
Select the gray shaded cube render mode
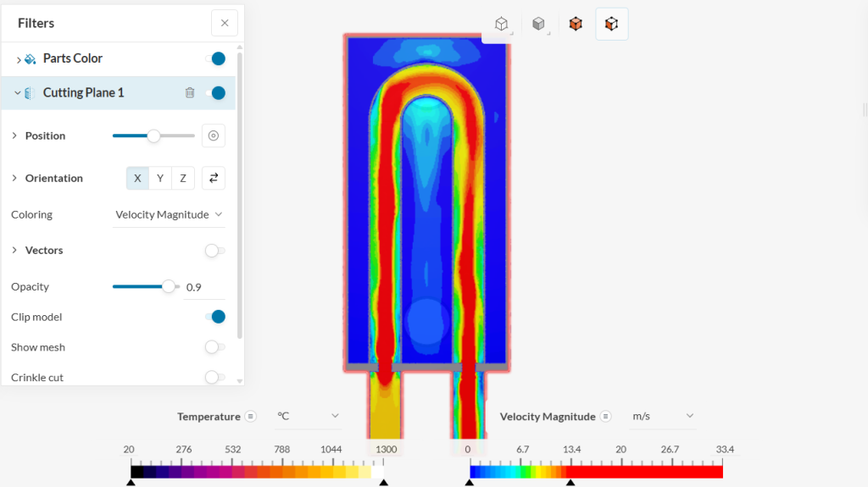pos(538,25)
